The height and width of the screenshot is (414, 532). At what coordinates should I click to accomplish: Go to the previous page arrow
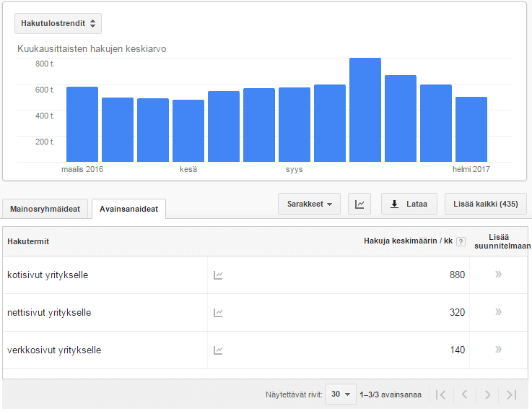(464, 394)
